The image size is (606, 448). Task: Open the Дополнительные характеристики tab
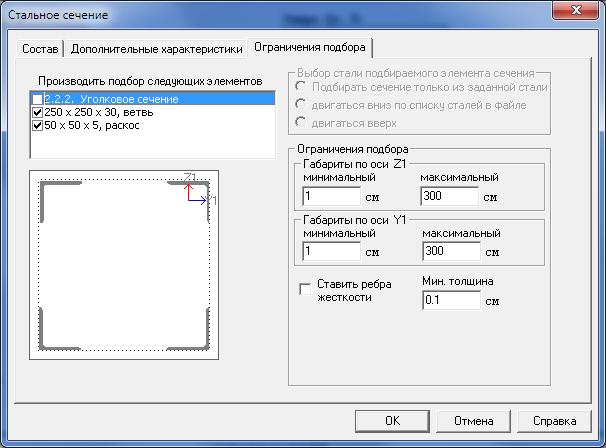coord(156,48)
